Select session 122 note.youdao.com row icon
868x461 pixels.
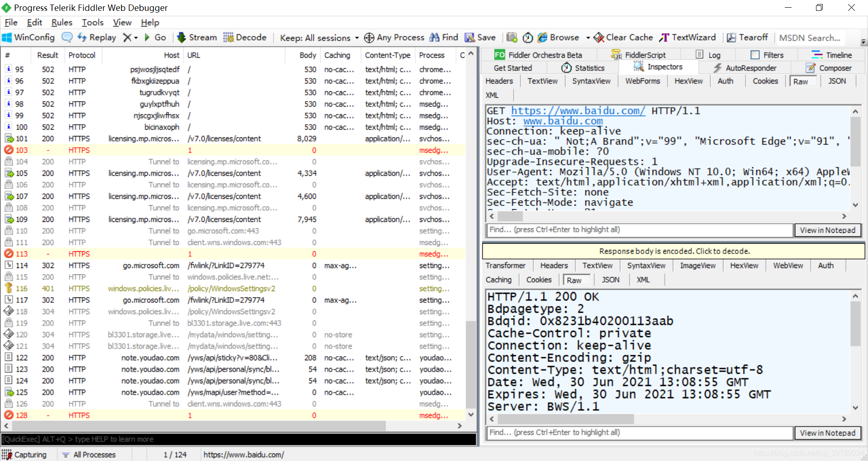pyautogui.click(x=9, y=358)
